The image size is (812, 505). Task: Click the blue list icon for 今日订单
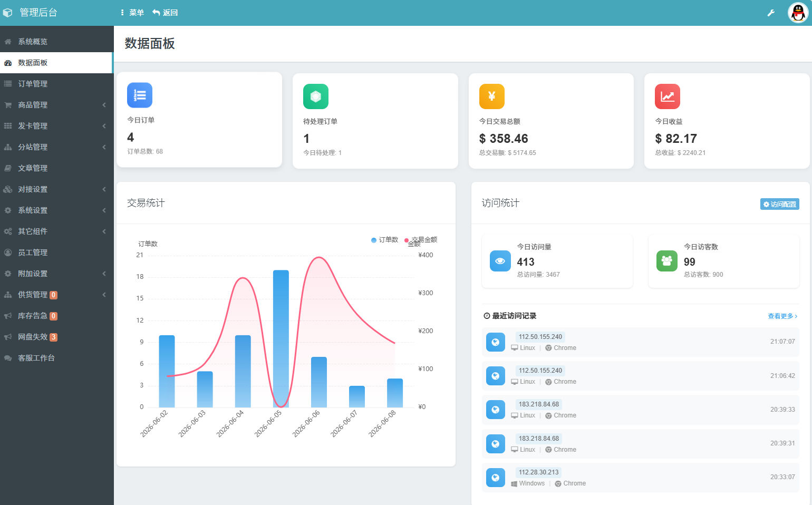coord(140,95)
